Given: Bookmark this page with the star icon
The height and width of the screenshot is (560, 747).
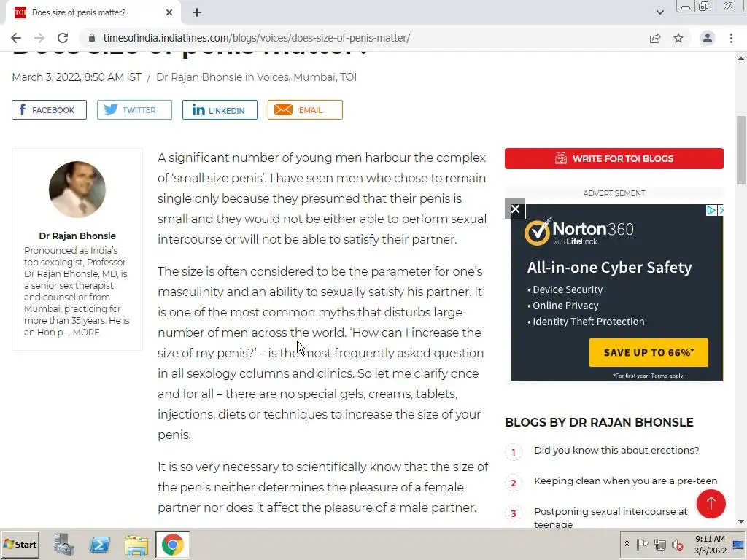Looking at the screenshot, I should pos(678,38).
